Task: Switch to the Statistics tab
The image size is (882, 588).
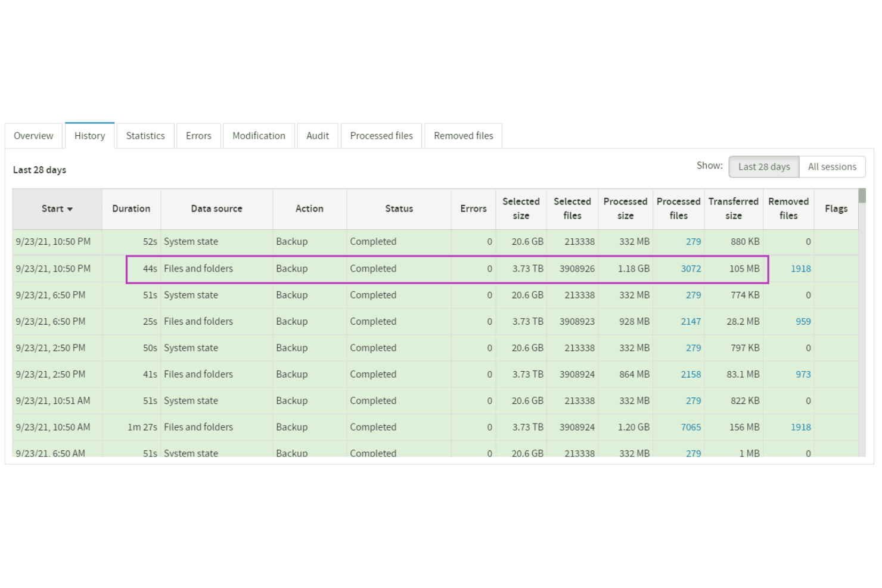Action: pyautogui.click(x=145, y=136)
